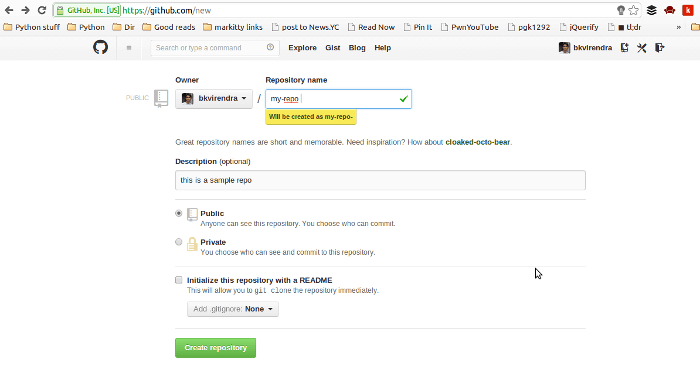Bookmark this page with star icon

pos(633,10)
